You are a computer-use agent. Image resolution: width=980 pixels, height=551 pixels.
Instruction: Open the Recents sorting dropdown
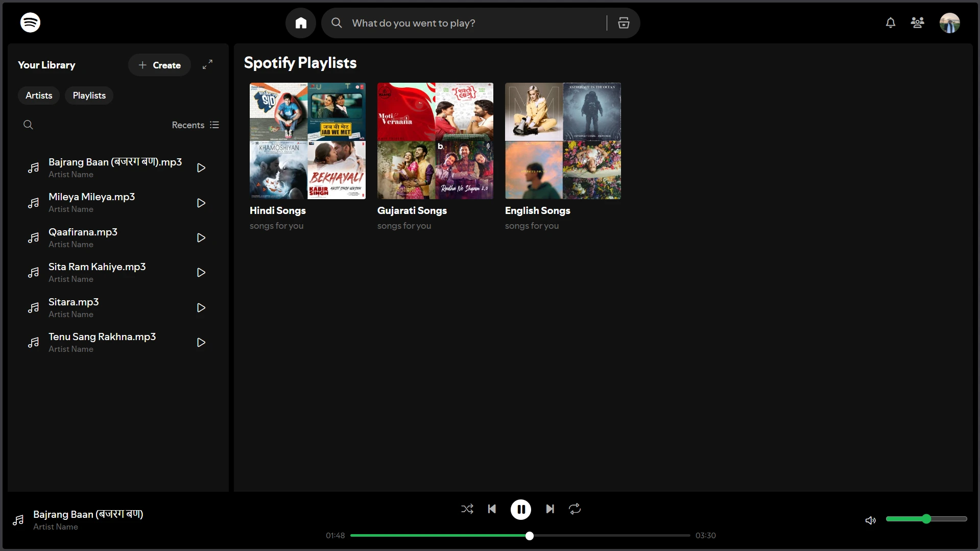click(187, 124)
